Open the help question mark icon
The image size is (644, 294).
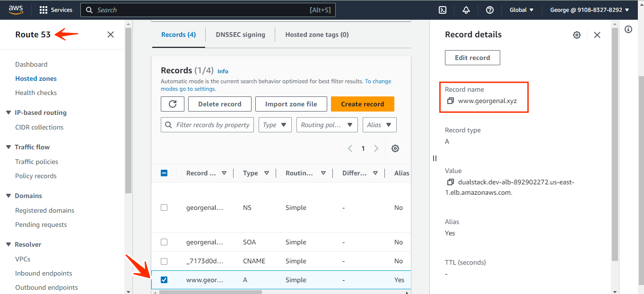(490, 10)
